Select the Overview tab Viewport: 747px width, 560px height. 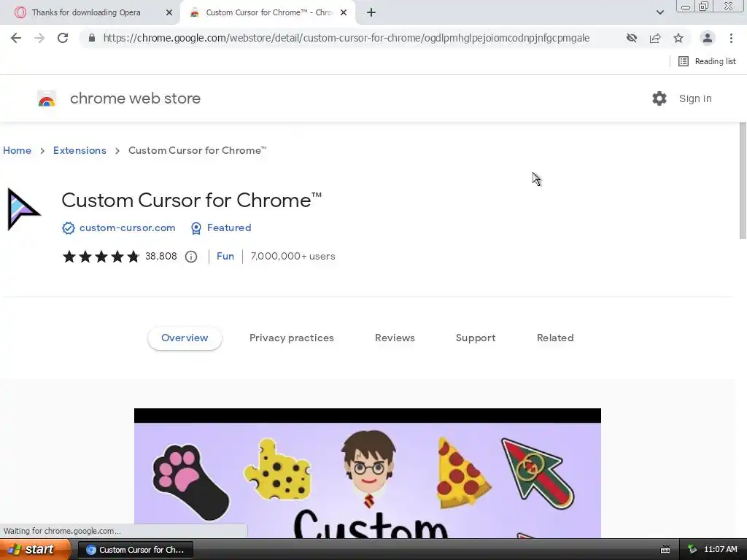(x=185, y=338)
